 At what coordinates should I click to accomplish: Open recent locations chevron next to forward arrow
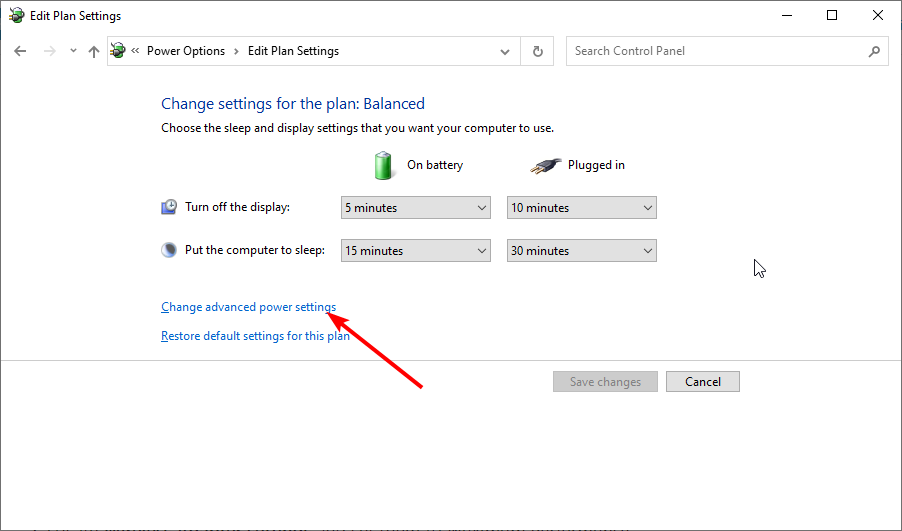[73, 51]
